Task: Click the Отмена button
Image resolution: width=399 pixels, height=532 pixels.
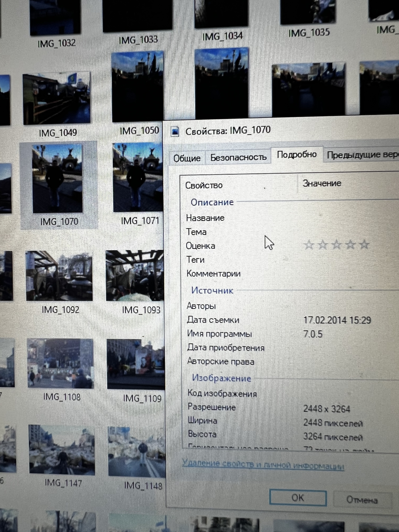Action: point(362,500)
